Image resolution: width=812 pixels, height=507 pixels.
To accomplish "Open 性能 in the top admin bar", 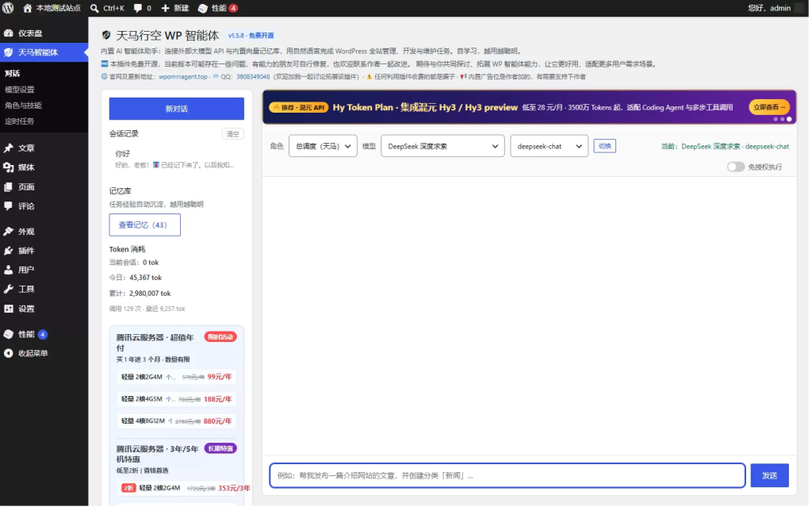I will tap(217, 8).
